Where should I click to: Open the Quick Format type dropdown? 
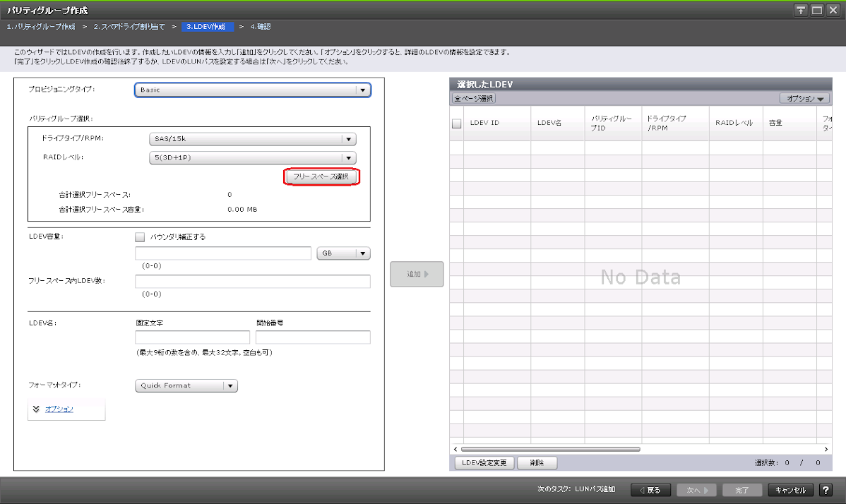186,385
